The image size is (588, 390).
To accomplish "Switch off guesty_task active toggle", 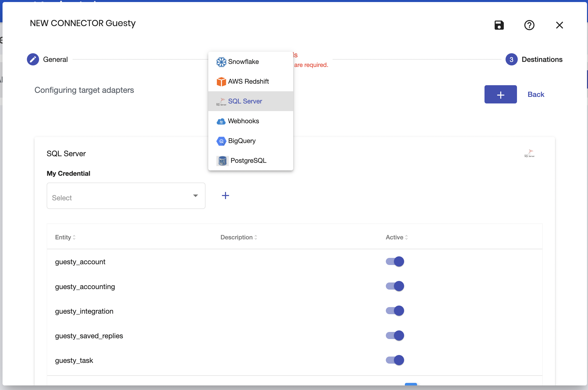I will click(x=395, y=360).
